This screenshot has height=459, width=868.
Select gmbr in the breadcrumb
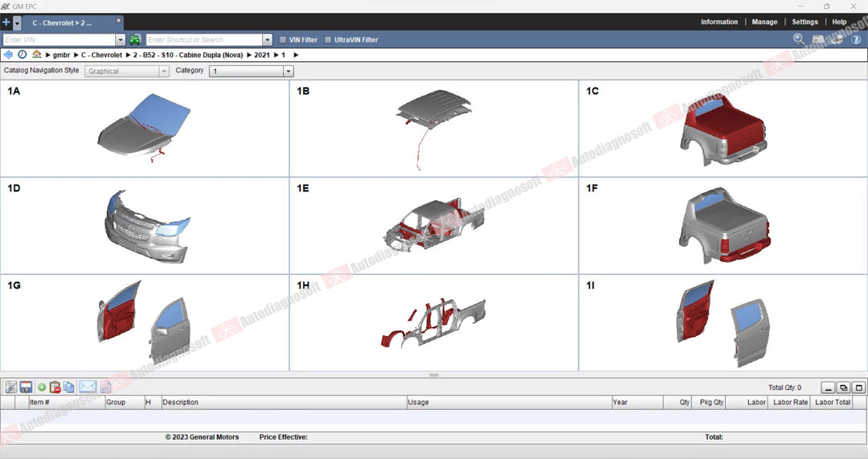[61, 55]
